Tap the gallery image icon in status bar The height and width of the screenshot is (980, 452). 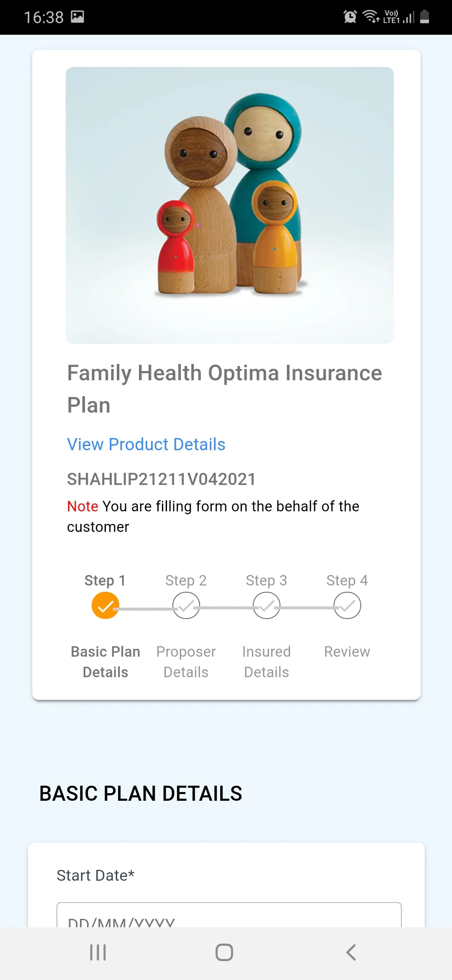click(77, 17)
